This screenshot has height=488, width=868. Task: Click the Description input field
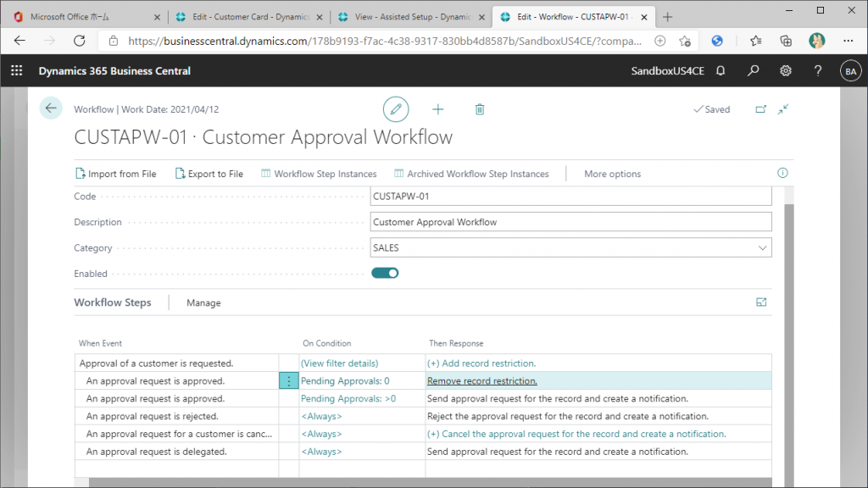click(570, 222)
